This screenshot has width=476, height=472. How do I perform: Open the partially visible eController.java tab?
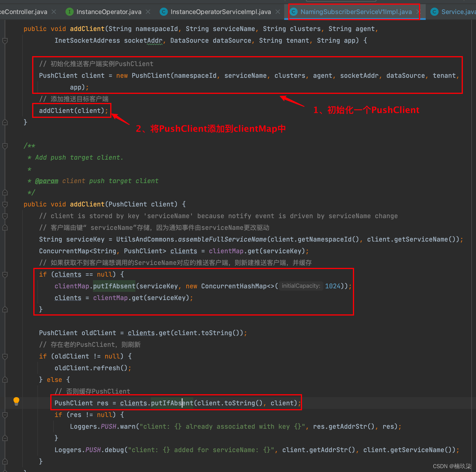click(23, 12)
